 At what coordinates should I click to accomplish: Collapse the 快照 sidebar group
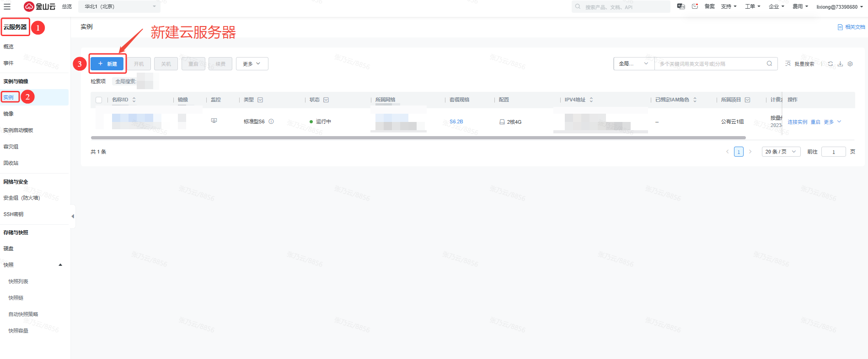[x=60, y=265]
